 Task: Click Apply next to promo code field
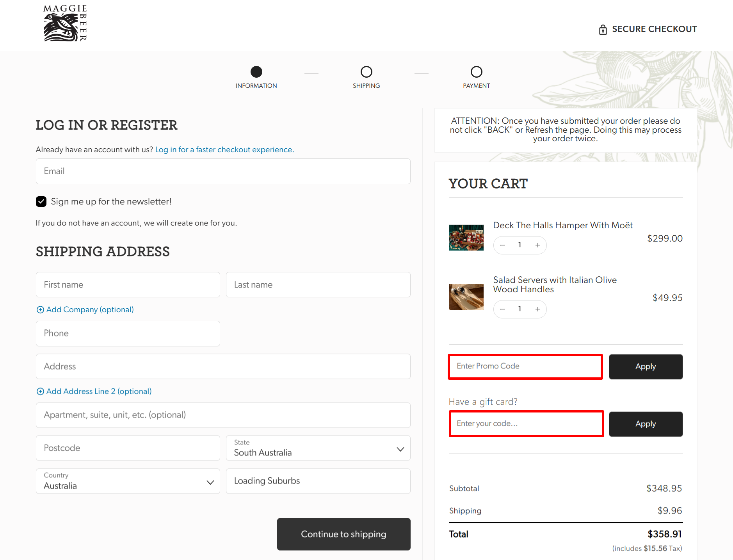coord(645,366)
